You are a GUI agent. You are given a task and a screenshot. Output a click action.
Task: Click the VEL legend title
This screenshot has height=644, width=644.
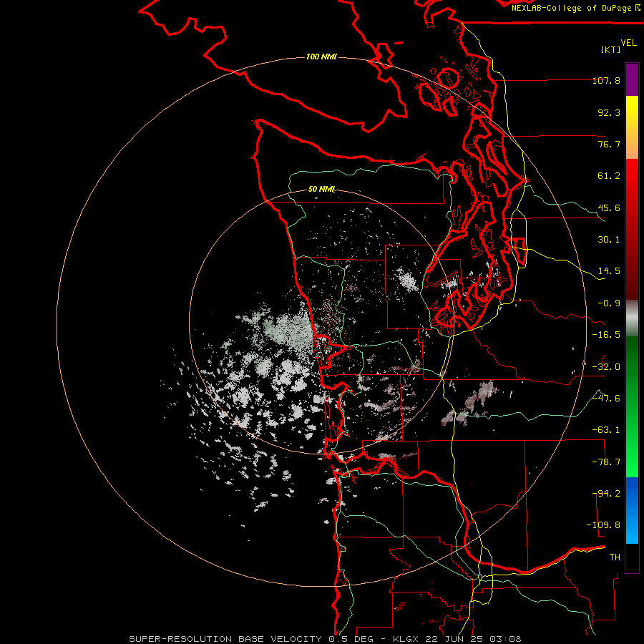tap(628, 43)
